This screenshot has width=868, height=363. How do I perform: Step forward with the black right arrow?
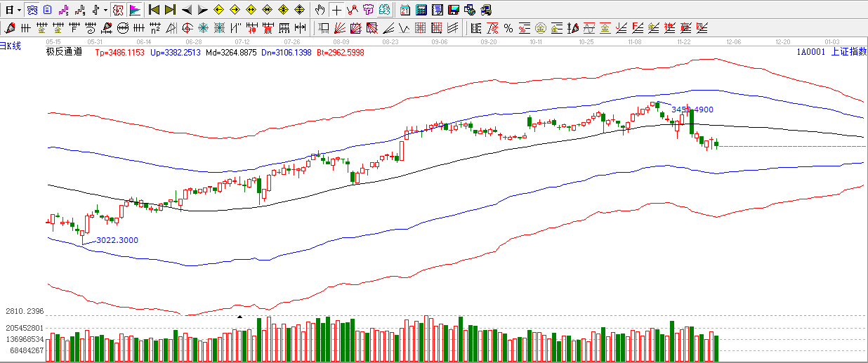(x=202, y=10)
